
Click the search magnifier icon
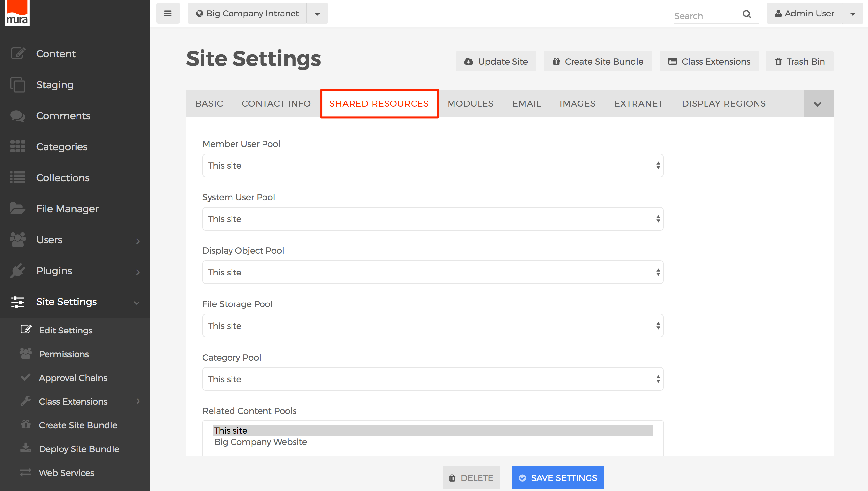coord(747,14)
